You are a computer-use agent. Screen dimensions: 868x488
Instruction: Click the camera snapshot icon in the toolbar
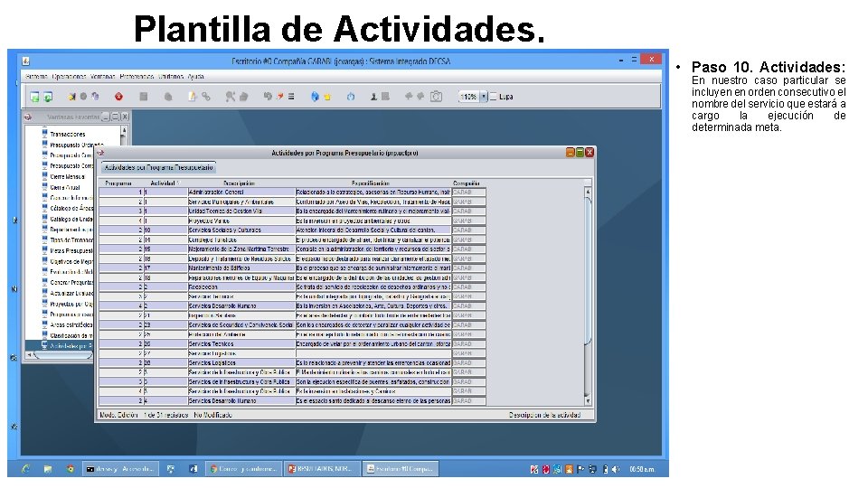(436, 97)
